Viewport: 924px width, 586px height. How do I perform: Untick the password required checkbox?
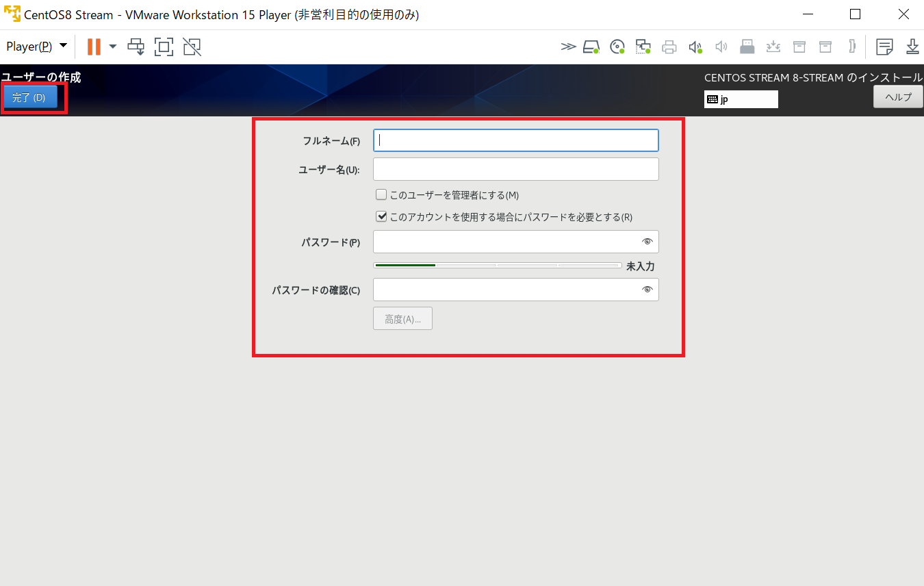[381, 216]
